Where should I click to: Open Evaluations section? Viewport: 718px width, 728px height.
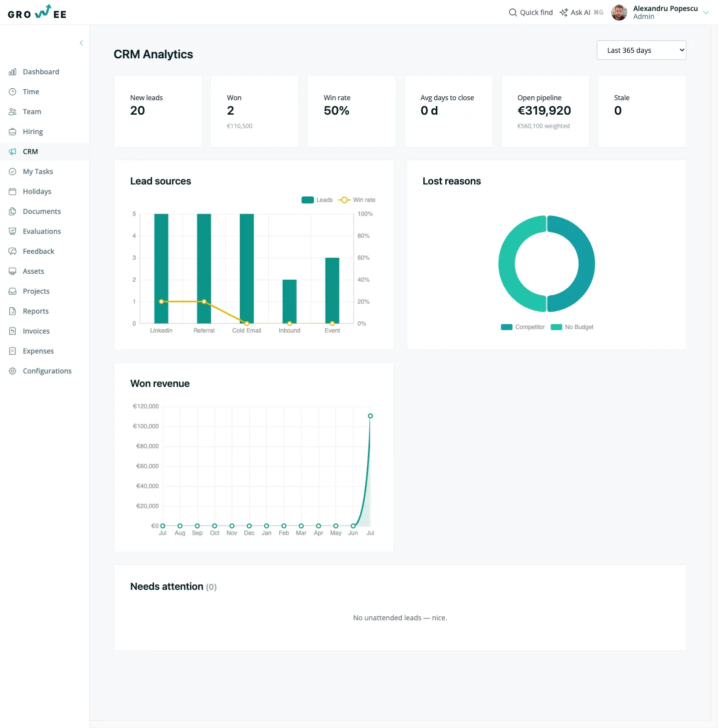click(x=42, y=231)
